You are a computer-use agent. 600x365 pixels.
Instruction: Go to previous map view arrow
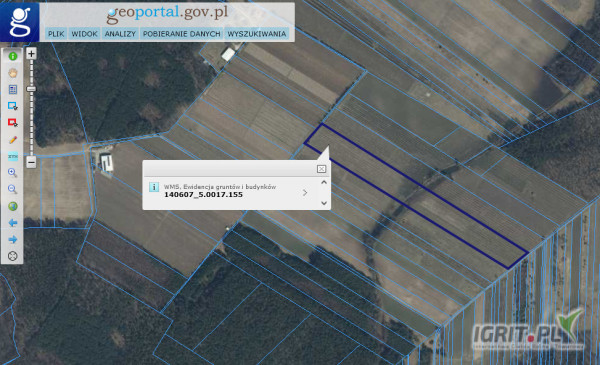click(13, 223)
